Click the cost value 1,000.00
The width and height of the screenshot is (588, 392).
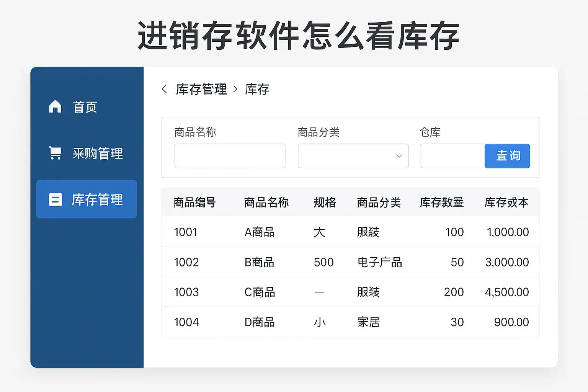508,232
